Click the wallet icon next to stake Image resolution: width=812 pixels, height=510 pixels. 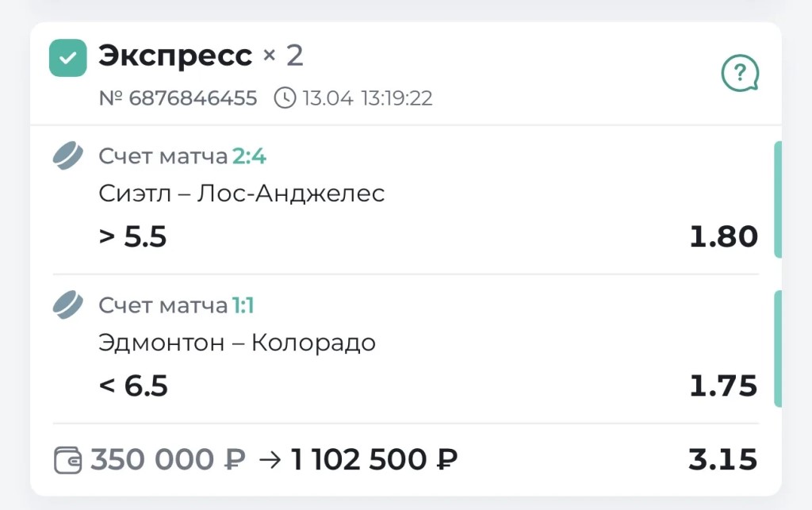[x=68, y=460]
